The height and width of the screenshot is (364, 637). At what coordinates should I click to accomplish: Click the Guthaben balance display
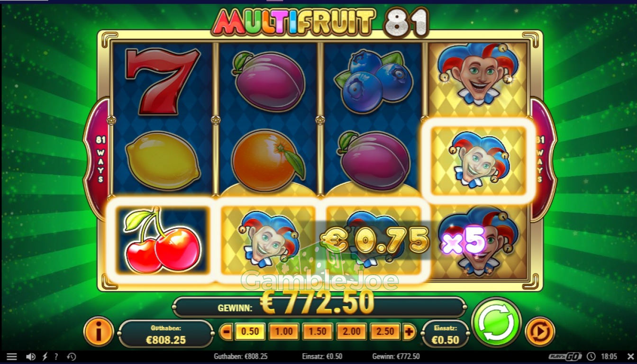(x=166, y=334)
